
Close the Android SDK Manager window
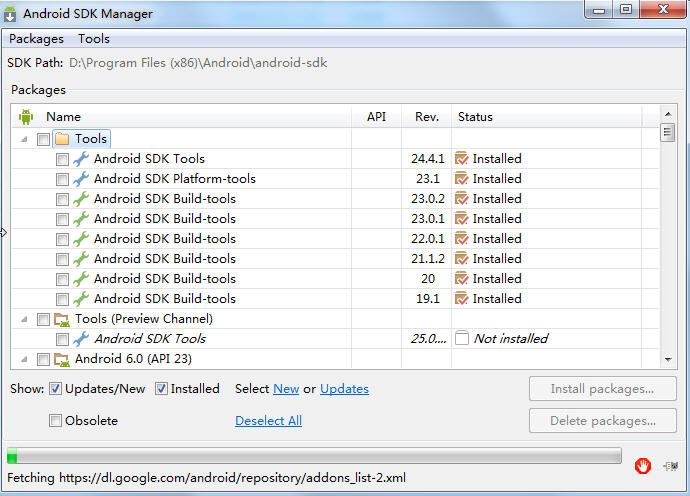[663, 10]
